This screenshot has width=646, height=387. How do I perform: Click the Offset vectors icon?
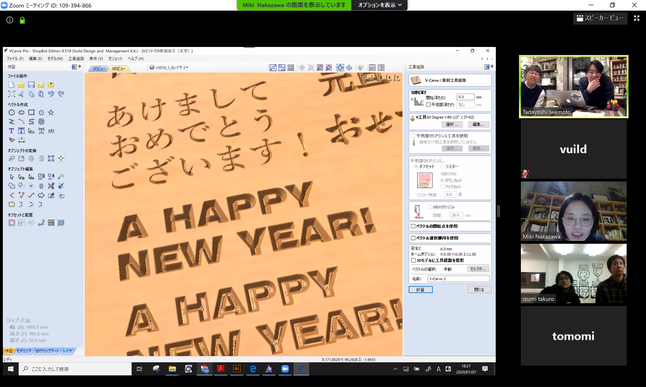tap(12, 223)
